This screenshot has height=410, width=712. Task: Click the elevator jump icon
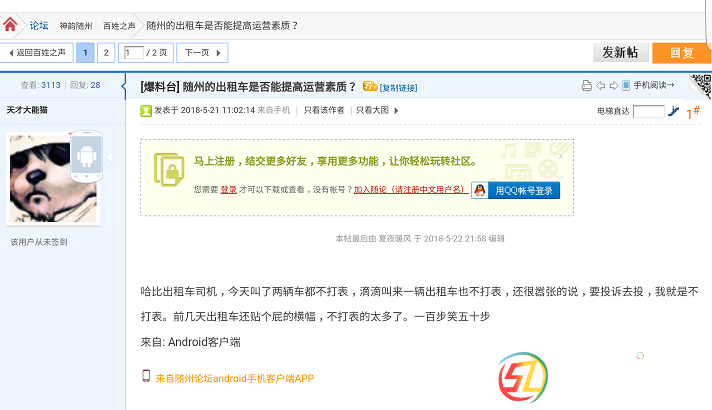pos(673,111)
